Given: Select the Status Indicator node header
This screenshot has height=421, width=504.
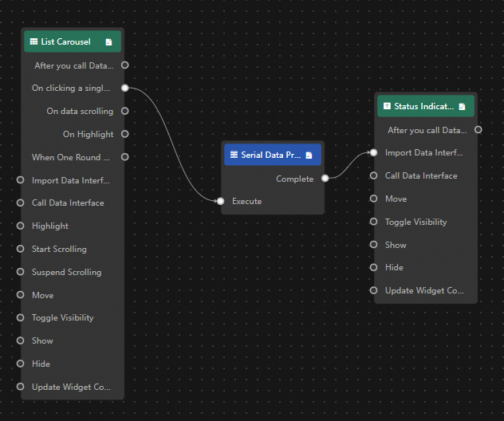Looking at the screenshot, I should (x=423, y=106).
